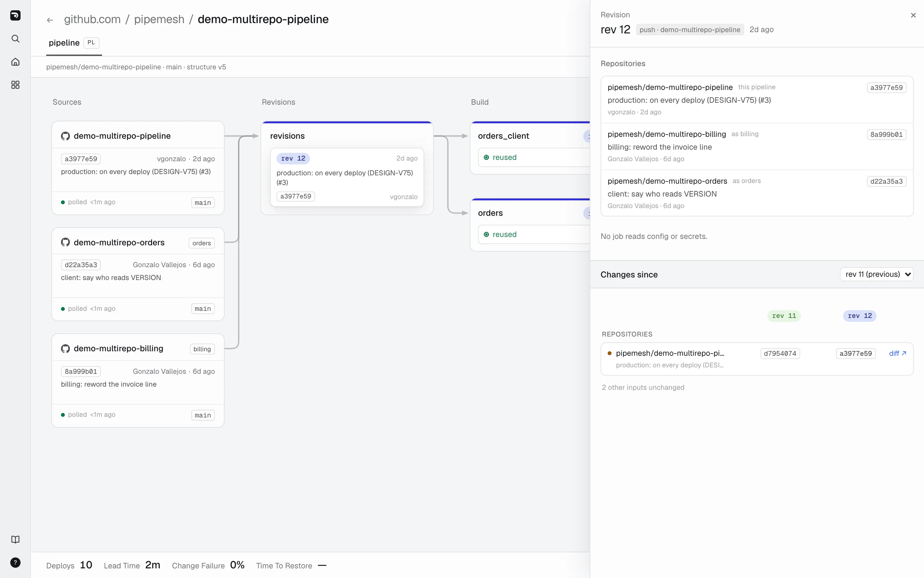Click reused status icon in orders job
This screenshot has height=578, width=924.
(x=486, y=235)
